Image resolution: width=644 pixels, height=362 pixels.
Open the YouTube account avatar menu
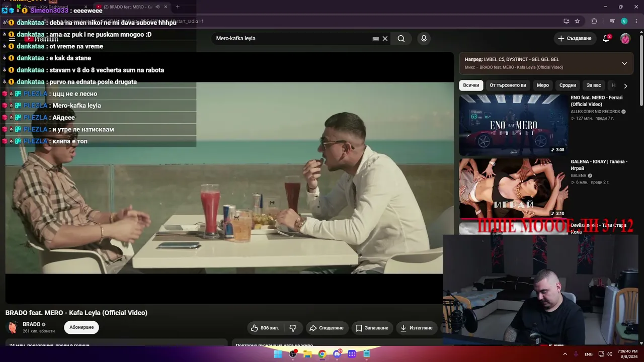(625, 39)
